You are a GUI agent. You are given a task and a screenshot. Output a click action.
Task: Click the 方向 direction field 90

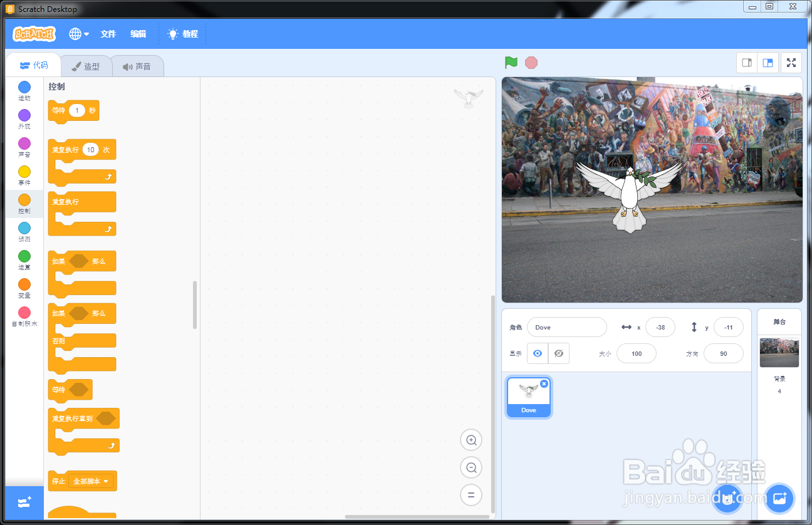point(724,353)
